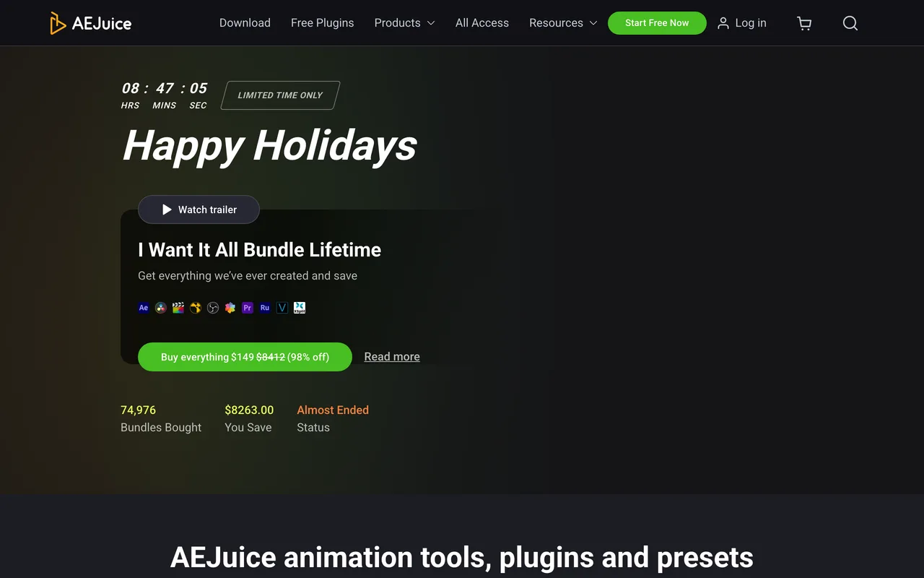Click the yellow Nuke icon
The image size is (924, 578).
(196, 308)
